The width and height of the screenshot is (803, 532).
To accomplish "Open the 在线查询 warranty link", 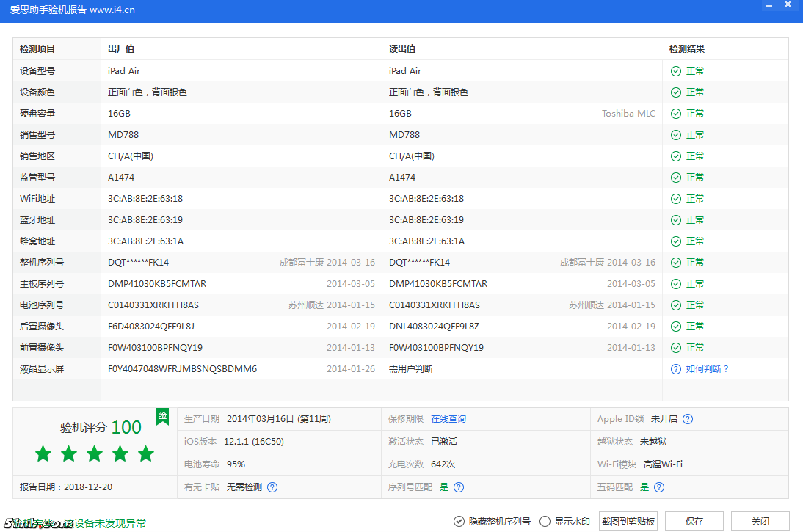I will click(448, 419).
